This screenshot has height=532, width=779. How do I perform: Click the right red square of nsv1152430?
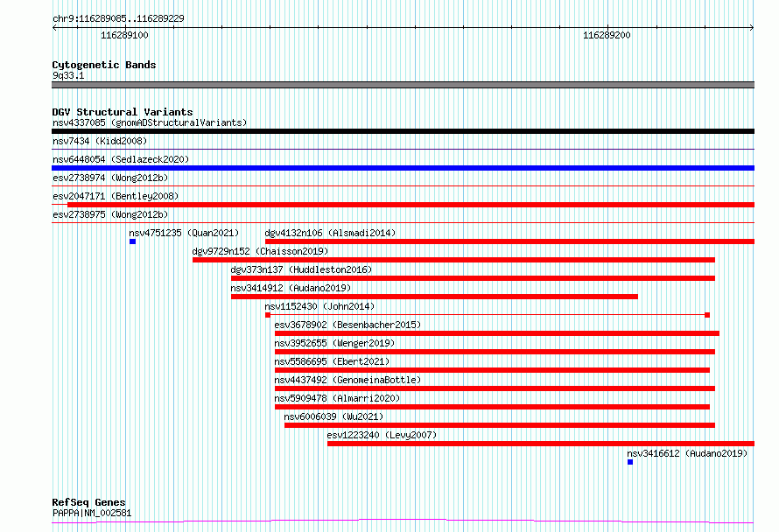(x=707, y=315)
